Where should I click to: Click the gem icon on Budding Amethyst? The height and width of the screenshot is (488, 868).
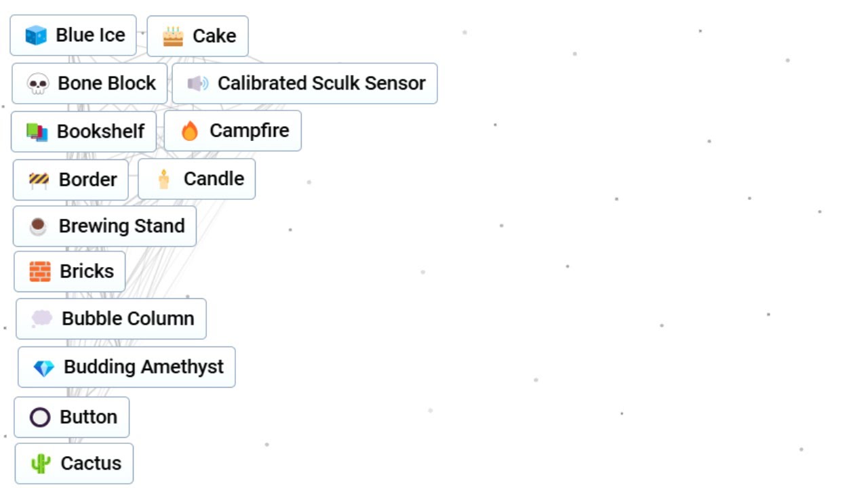click(x=44, y=367)
